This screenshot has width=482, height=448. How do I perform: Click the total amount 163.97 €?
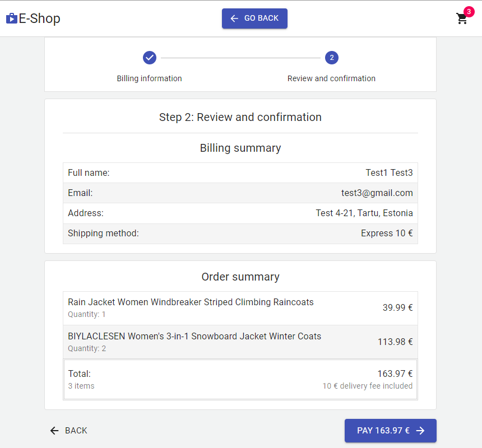pos(395,374)
